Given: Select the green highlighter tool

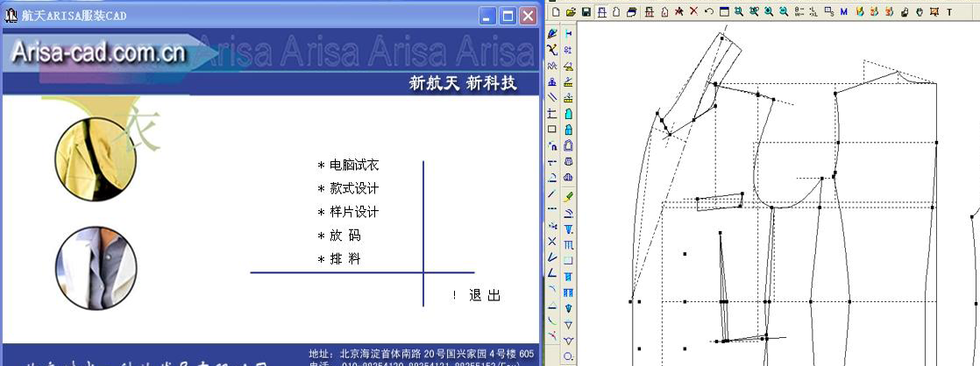Looking at the screenshot, I should tap(568, 197).
